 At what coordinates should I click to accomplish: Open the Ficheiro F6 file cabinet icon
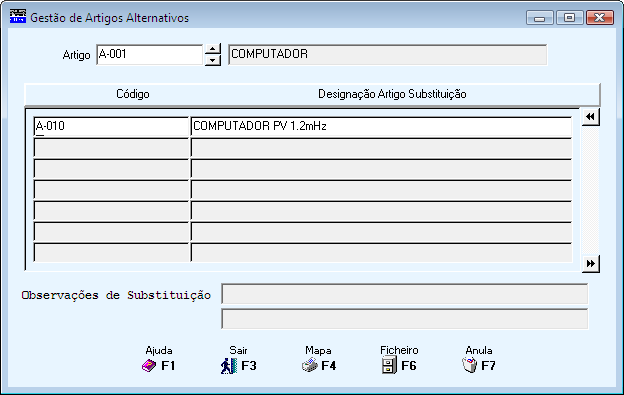pyautogui.click(x=389, y=365)
